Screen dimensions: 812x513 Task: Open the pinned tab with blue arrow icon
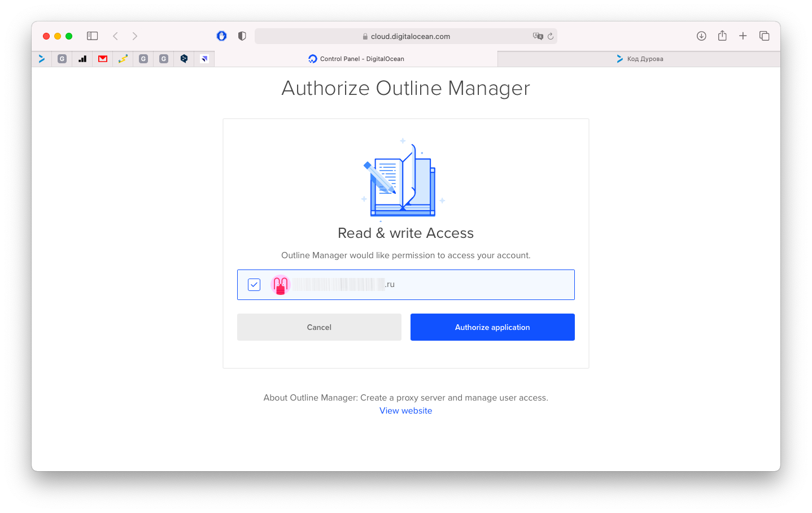click(x=42, y=59)
